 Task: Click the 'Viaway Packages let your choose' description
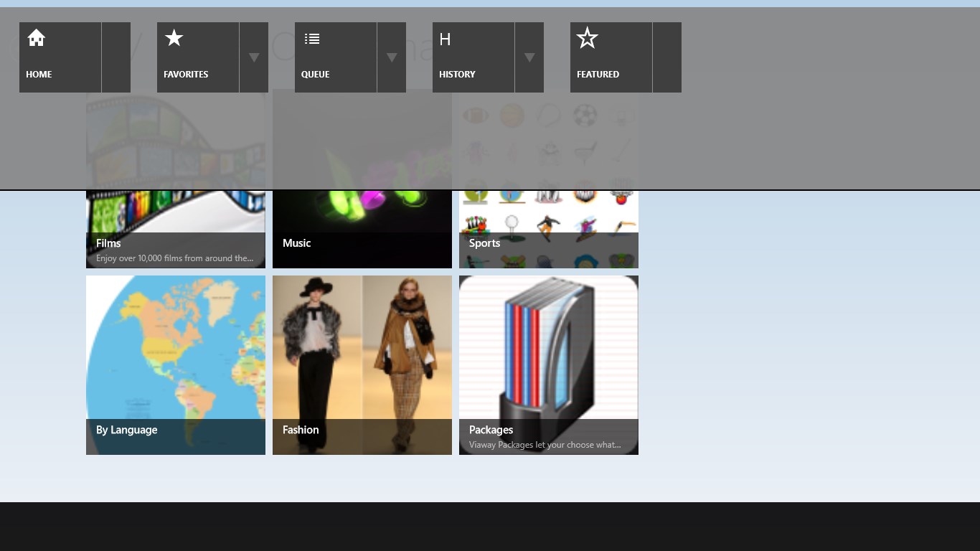(x=545, y=445)
